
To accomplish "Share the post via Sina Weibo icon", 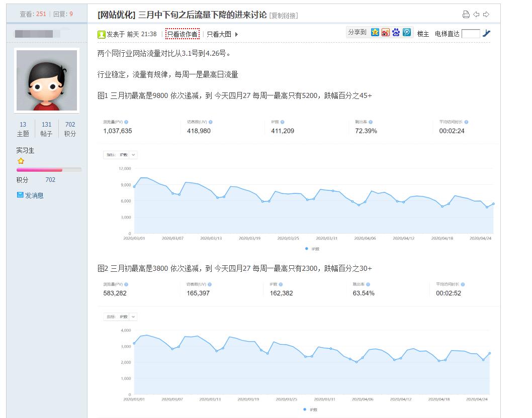I will [386, 32].
